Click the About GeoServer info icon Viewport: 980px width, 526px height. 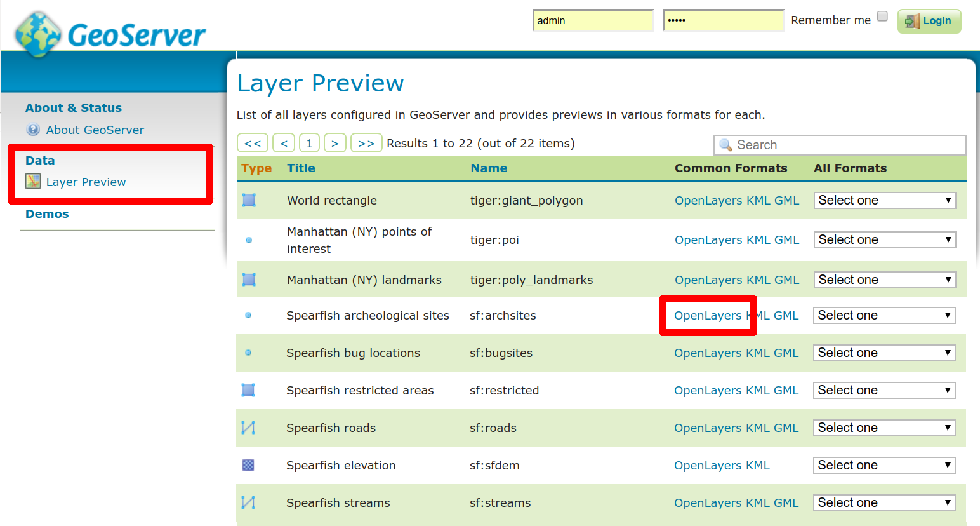33,130
